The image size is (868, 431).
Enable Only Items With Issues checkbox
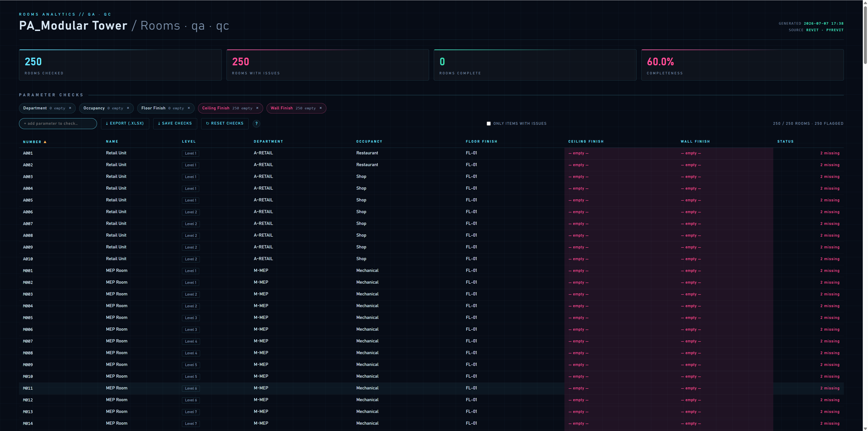[488, 124]
